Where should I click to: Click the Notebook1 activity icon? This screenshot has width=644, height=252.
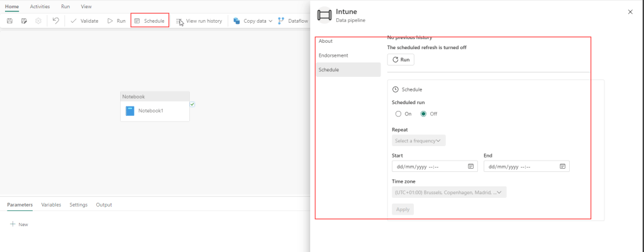(x=130, y=111)
